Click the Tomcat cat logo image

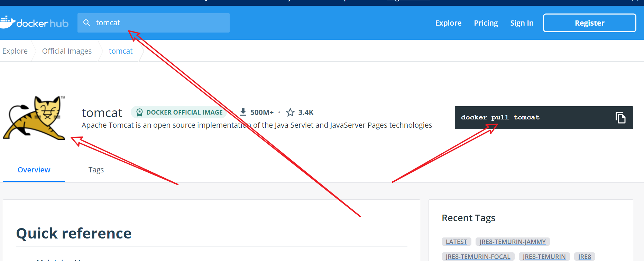[34, 118]
